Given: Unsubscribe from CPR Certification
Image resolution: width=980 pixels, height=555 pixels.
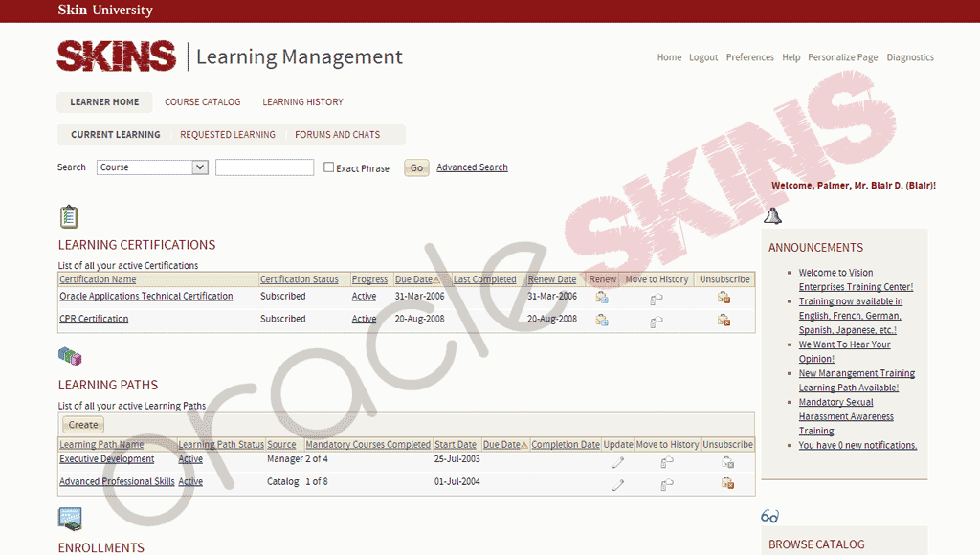Looking at the screenshot, I should click(724, 320).
